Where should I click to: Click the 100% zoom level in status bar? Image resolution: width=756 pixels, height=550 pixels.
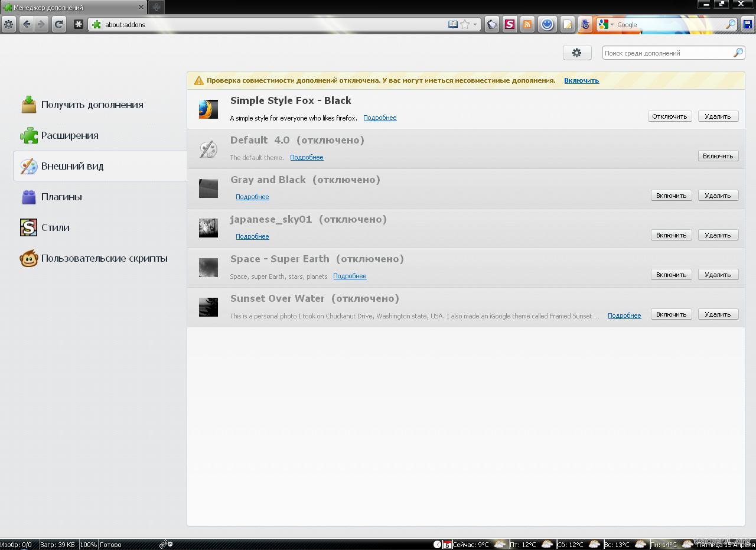point(88,545)
